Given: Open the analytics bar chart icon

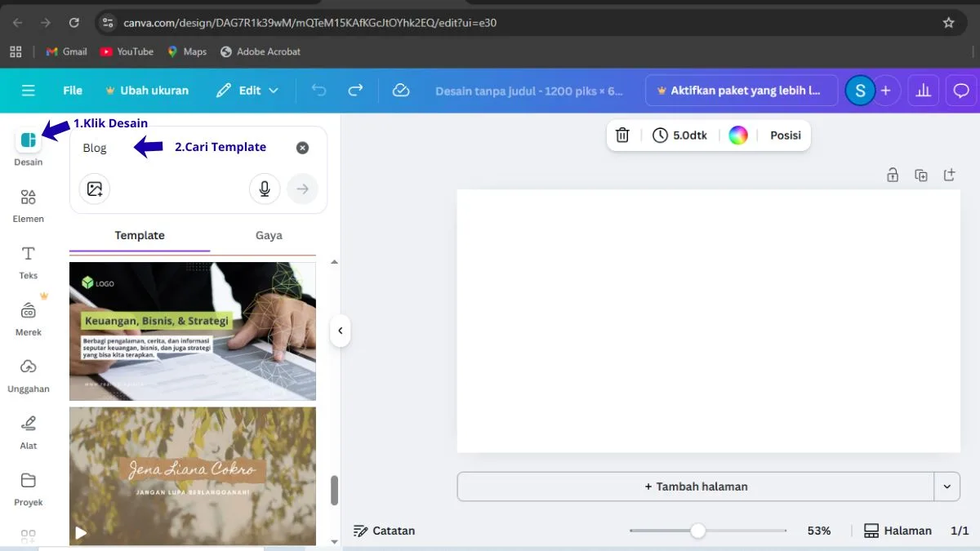Looking at the screenshot, I should coord(924,91).
